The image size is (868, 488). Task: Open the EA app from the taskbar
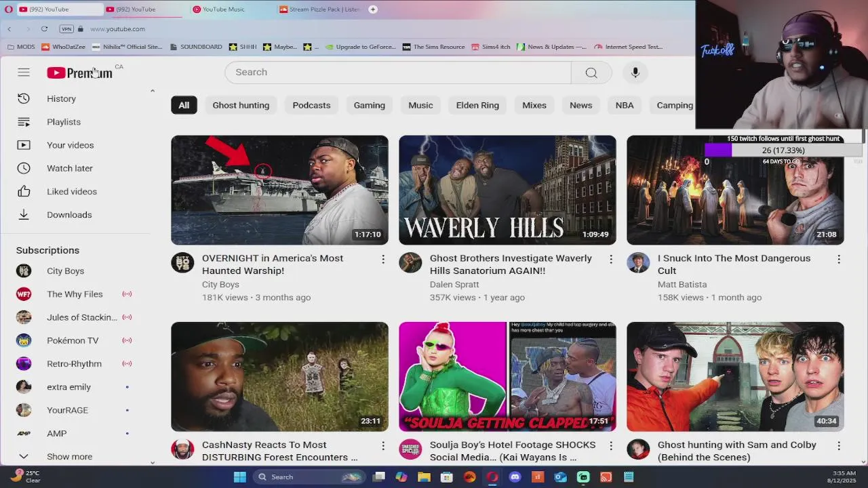[469, 477]
